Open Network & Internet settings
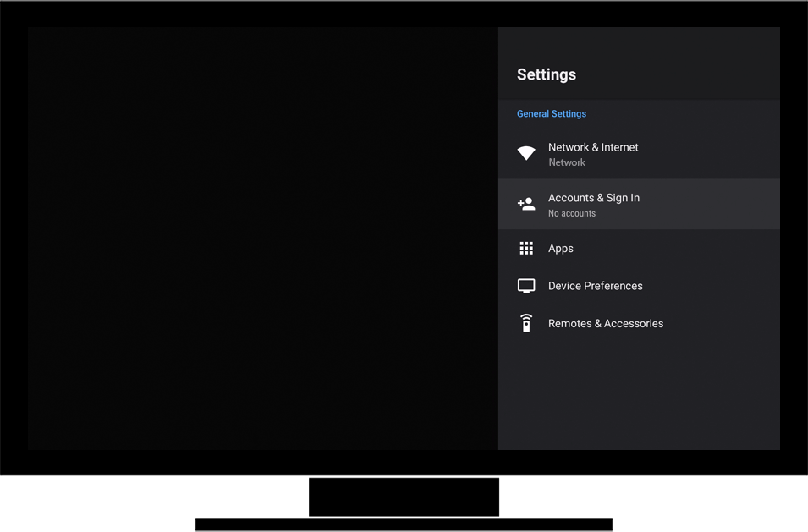This screenshot has height=532, width=808. pos(593,147)
